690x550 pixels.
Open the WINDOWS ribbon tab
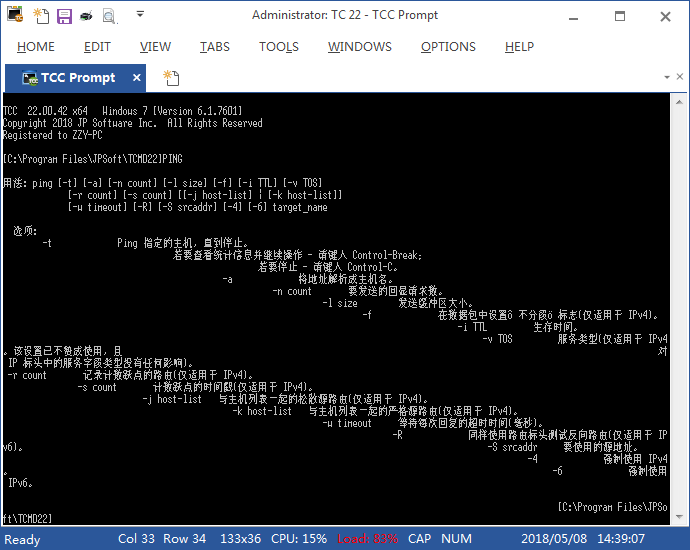click(x=360, y=47)
